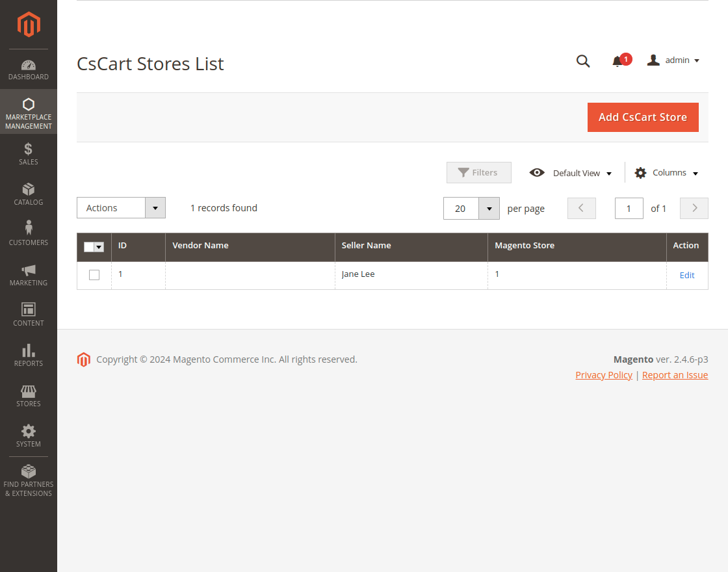
Task: Open the per page size dropdown arrow
Action: [489, 209]
